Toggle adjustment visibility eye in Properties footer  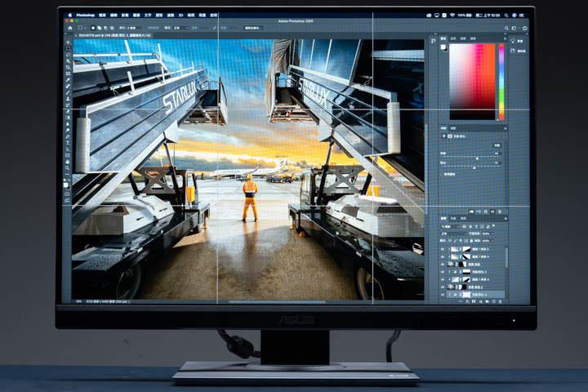492,212
